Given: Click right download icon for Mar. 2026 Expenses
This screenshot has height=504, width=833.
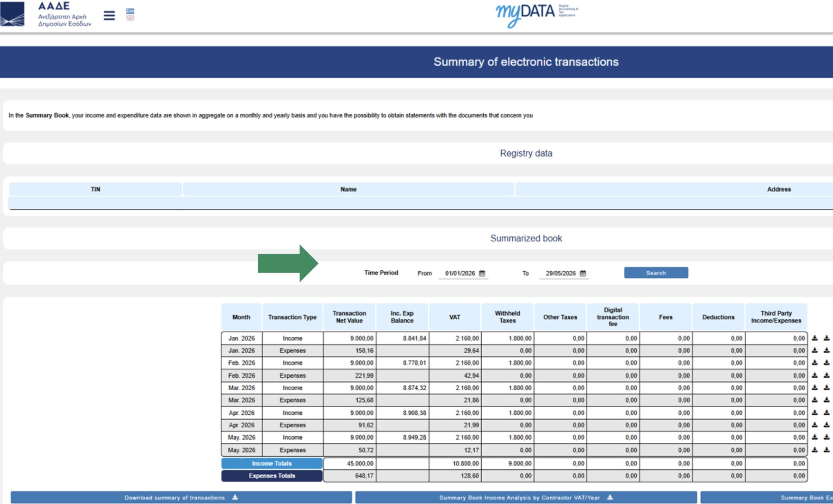Looking at the screenshot, I should tap(827, 400).
